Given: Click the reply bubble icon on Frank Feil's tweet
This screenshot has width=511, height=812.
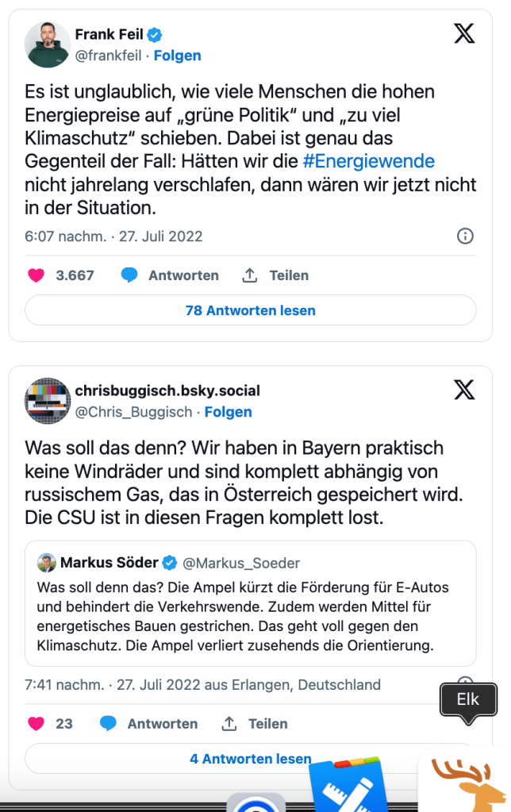Looking at the screenshot, I should (129, 275).
